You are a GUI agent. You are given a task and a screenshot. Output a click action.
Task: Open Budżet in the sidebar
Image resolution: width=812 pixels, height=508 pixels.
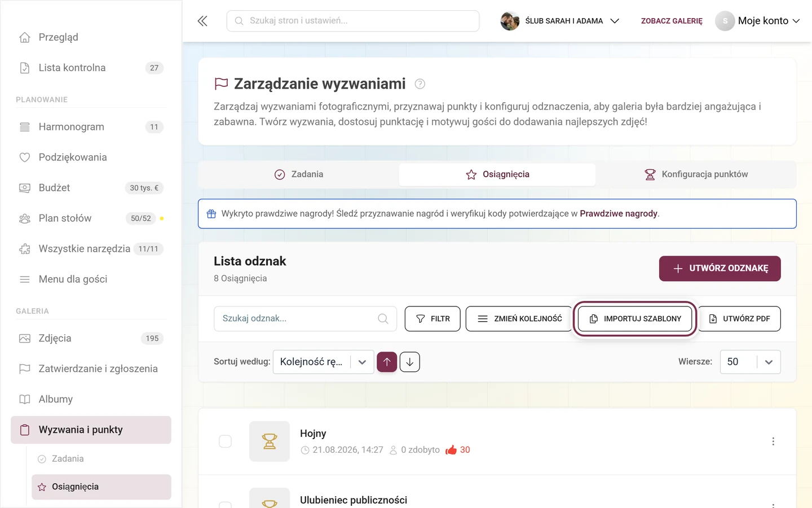(x=91, y=188)
